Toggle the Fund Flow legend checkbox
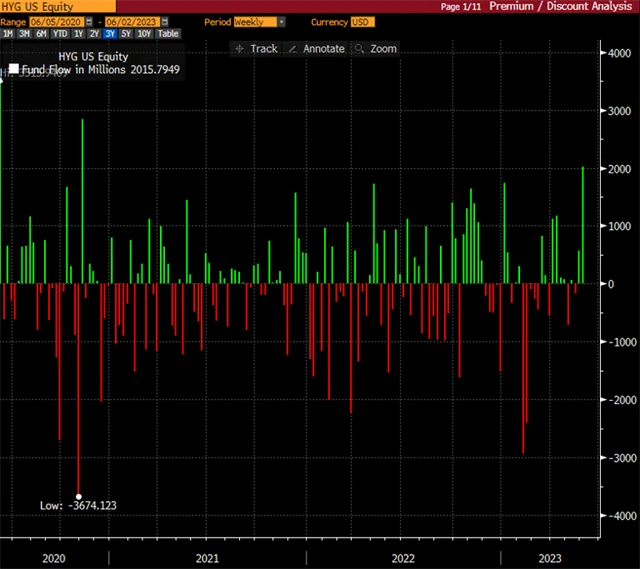This screenshot has height=569, width=640. click(14, 69)
